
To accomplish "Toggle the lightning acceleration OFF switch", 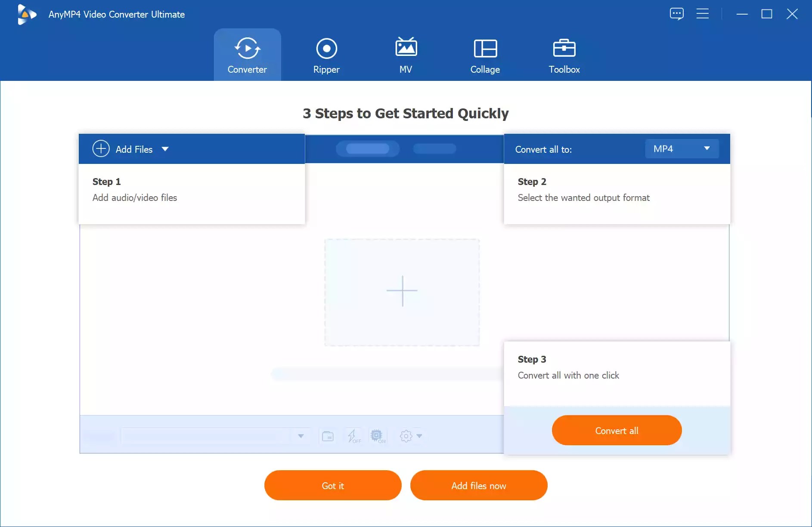I will coord(353,436).
